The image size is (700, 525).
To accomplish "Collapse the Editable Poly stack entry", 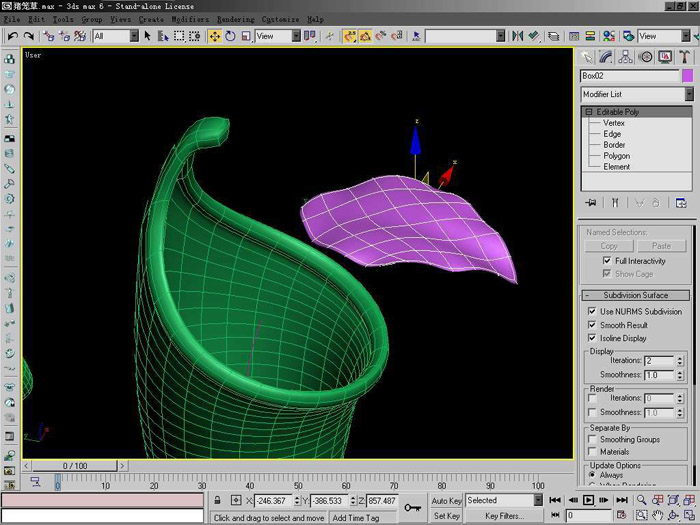I will 588,112.
